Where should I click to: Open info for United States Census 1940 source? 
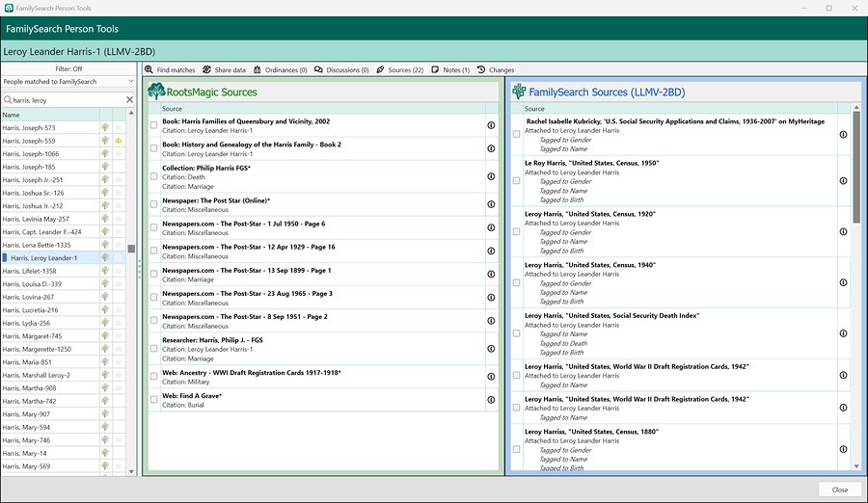[x=843, y=282]
